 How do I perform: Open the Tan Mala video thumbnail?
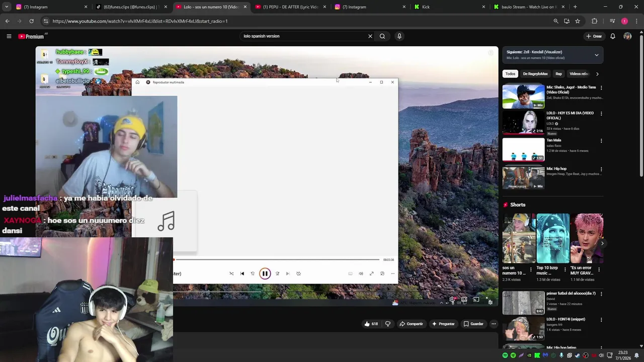(x=523, y=149)
